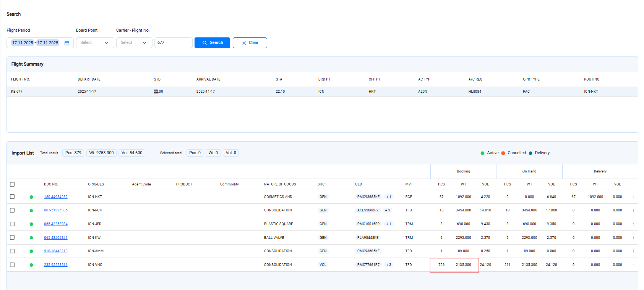Open row actions menu for 065-43404141
The image size is (644, 290).
(x=633, y=238)
